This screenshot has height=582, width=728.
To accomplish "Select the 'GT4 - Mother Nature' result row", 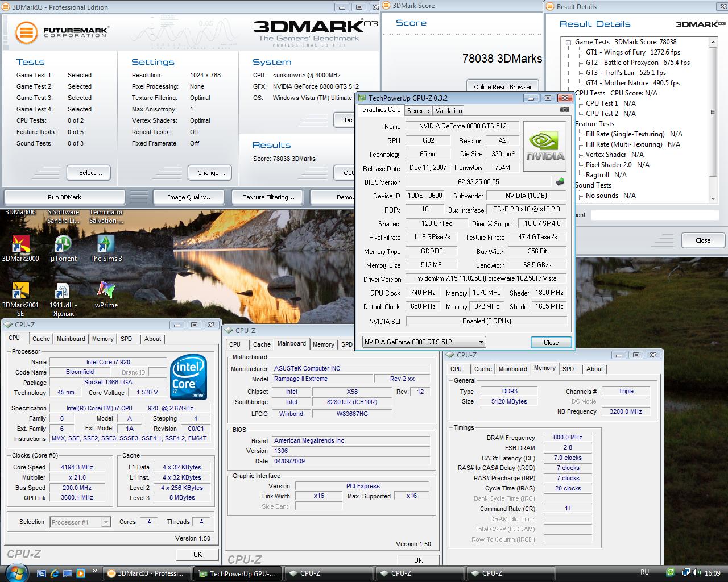I will 632,83.
